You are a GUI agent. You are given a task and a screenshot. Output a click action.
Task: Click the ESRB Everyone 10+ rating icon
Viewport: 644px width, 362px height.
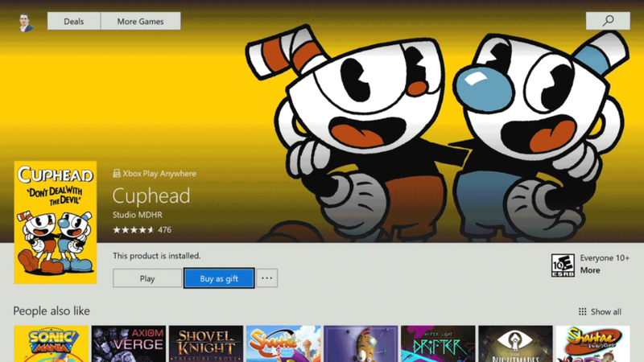click(x=563, y=265)
